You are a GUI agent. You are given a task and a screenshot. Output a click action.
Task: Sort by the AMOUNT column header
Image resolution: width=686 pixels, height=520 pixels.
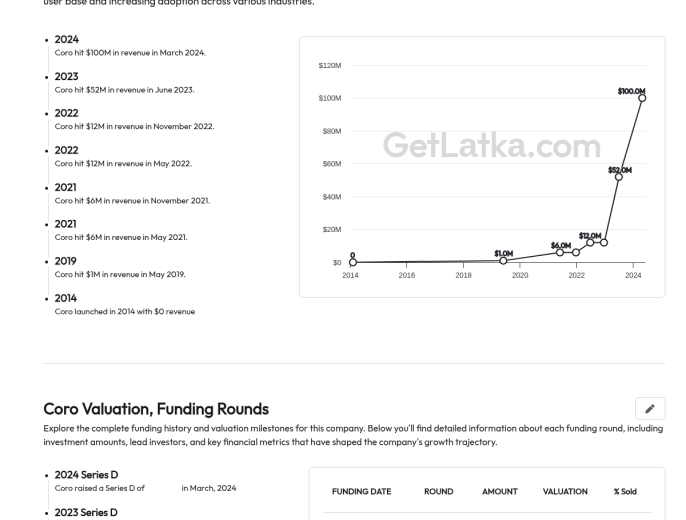pos(500,492)
